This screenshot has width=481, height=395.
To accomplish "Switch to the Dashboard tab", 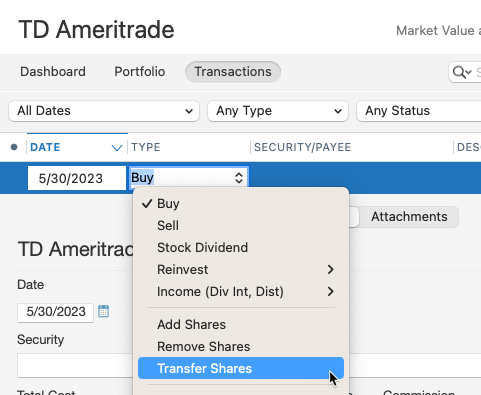I will click(x=53, y=72).
